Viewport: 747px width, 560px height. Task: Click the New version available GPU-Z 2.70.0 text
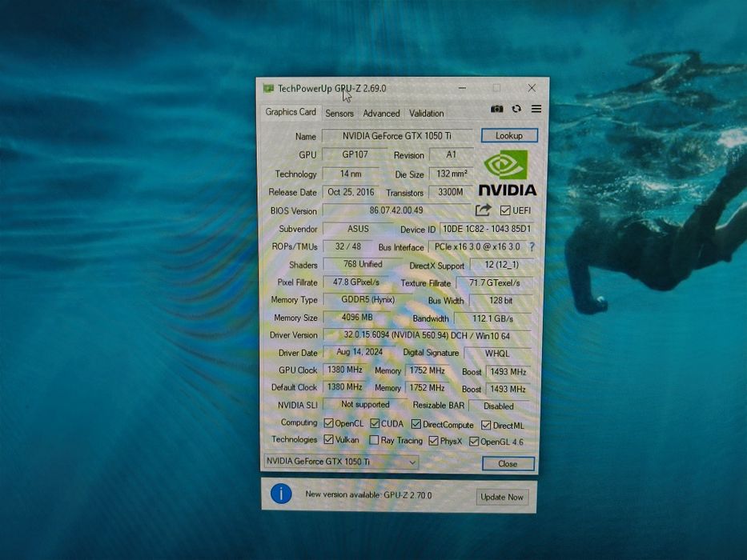pos(368,494)
